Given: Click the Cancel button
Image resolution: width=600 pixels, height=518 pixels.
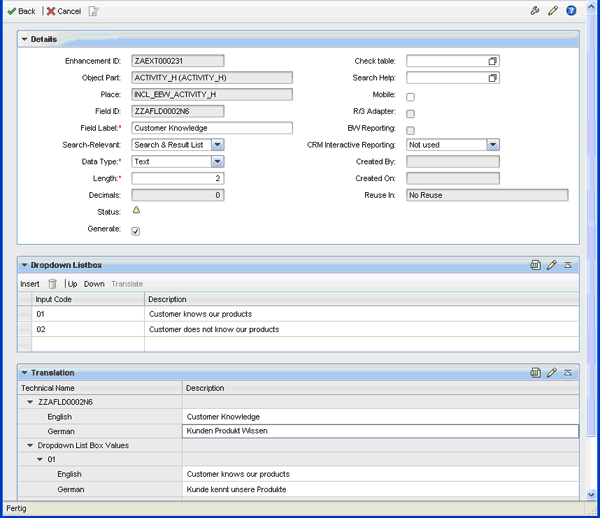Looking at the screenshot, I should 63,11.
